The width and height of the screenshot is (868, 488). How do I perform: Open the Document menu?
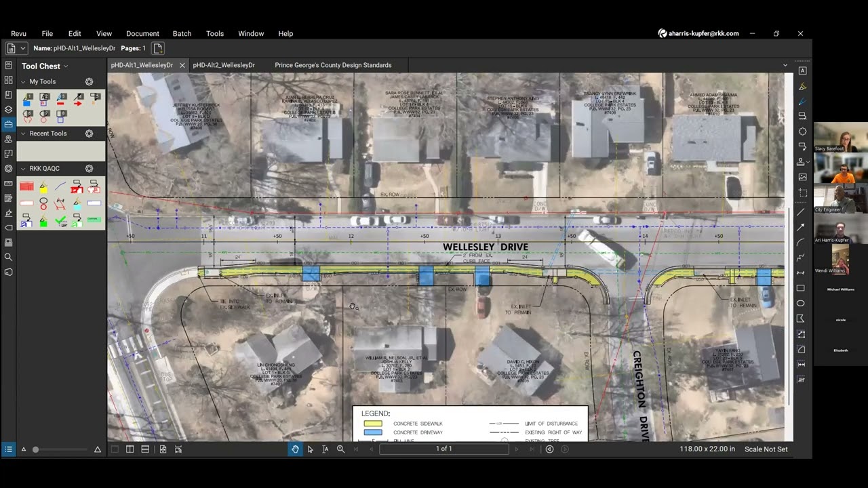click(x=142, y=33)
